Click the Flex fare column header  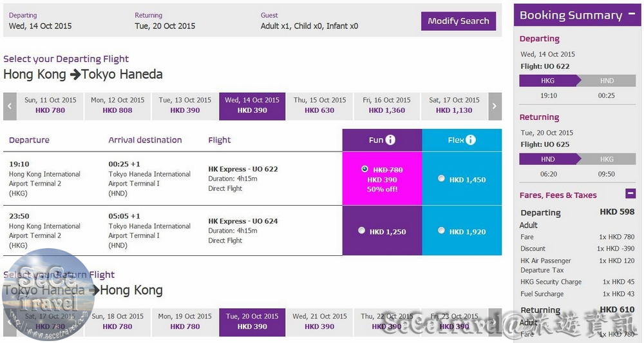[462, 140]
